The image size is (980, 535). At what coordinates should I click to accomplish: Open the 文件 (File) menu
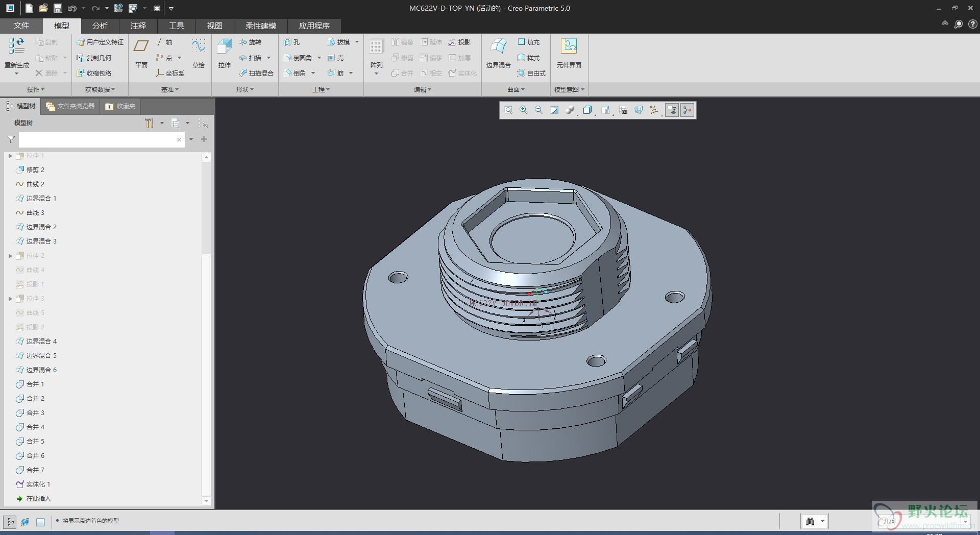point(21,26)
